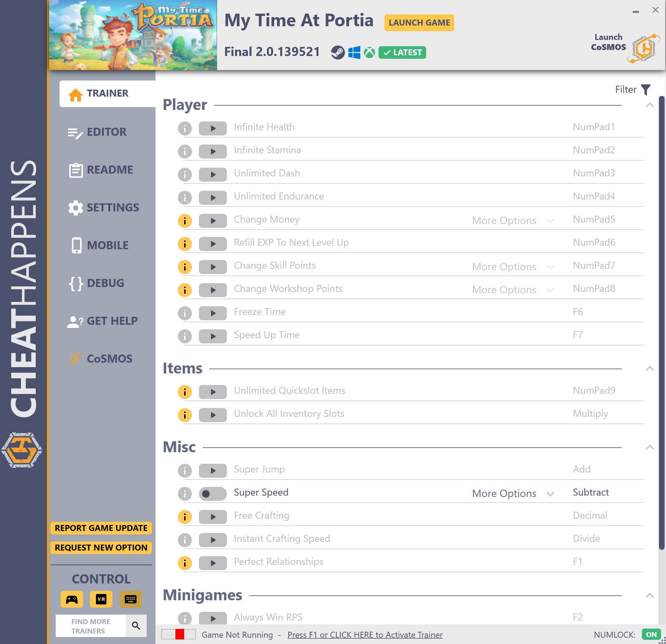Click the vertical scrollbar of cheat list

[x=661, y=322]
